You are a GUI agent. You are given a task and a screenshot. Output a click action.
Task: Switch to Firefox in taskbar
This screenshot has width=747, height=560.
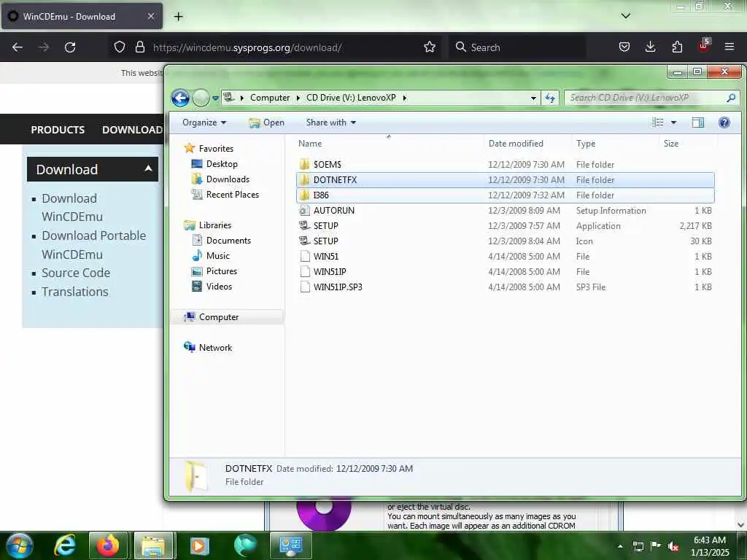[x=108, y=545]
